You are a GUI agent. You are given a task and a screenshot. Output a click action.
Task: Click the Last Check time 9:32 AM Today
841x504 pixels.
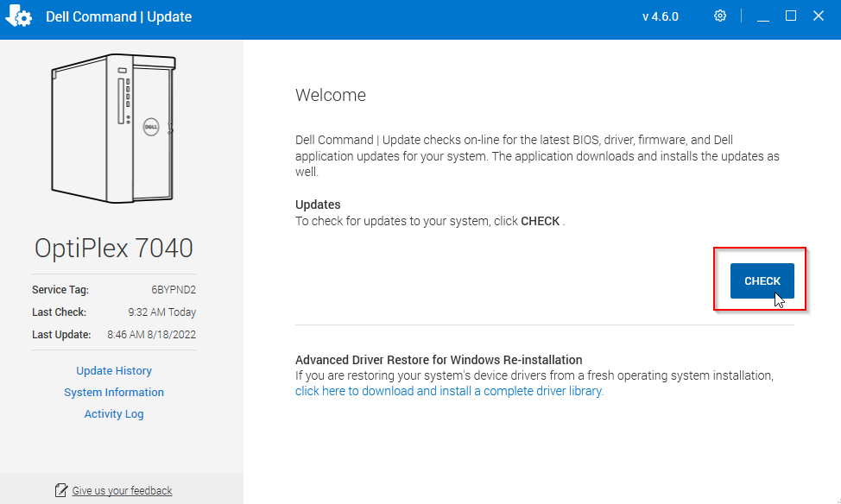click(x=162, y=312)
